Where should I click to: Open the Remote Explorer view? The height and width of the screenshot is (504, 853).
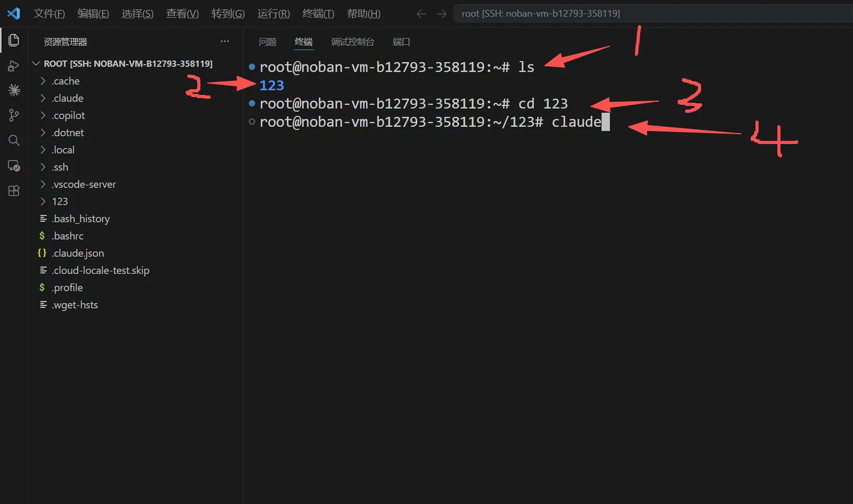click(14, 165)
